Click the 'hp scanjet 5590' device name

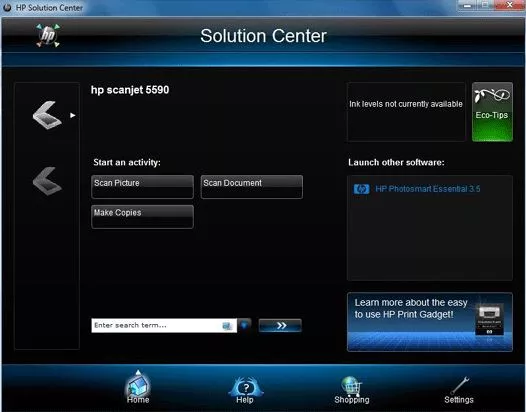[x=130, y=90]
